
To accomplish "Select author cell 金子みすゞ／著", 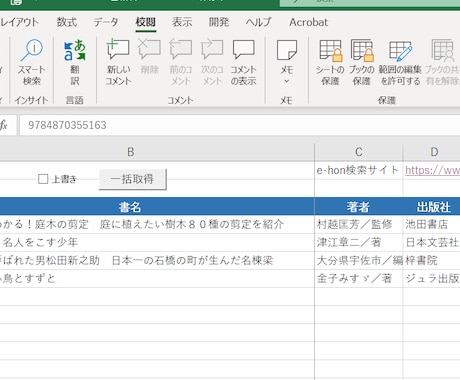I will pos(359,278).
